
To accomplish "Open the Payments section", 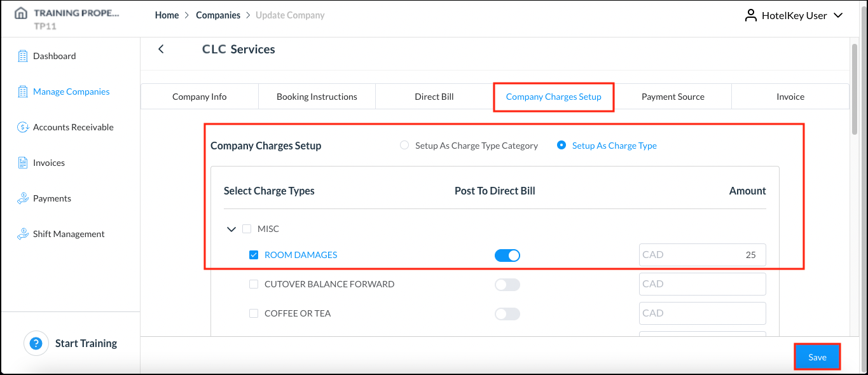I will pyautogui.click(x=51, y=198).
